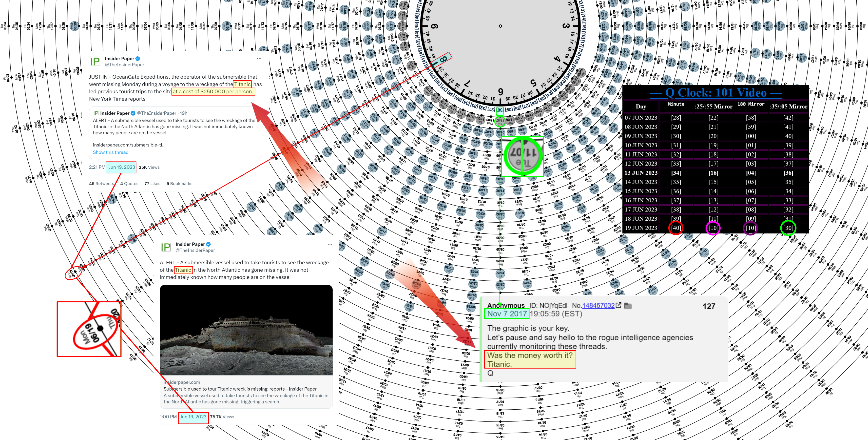
Task: Open post number link No.148457032
Action: tap(598, 305)
